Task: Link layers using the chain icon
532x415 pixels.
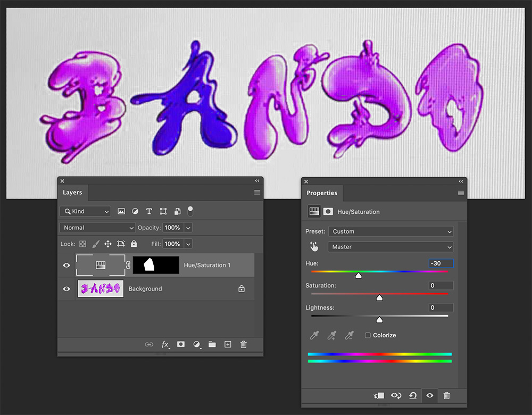Action: pos(149,344)
